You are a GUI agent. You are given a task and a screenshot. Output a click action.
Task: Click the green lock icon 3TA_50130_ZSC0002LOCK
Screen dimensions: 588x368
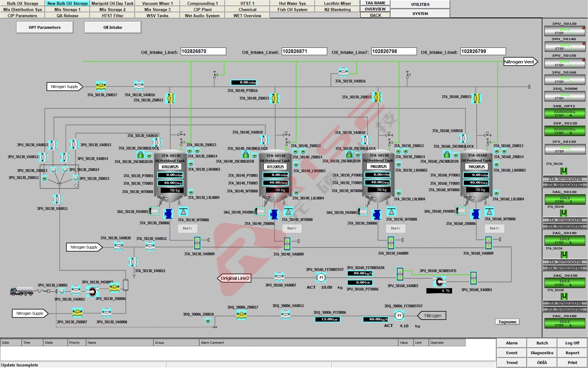tap(140, 155)
